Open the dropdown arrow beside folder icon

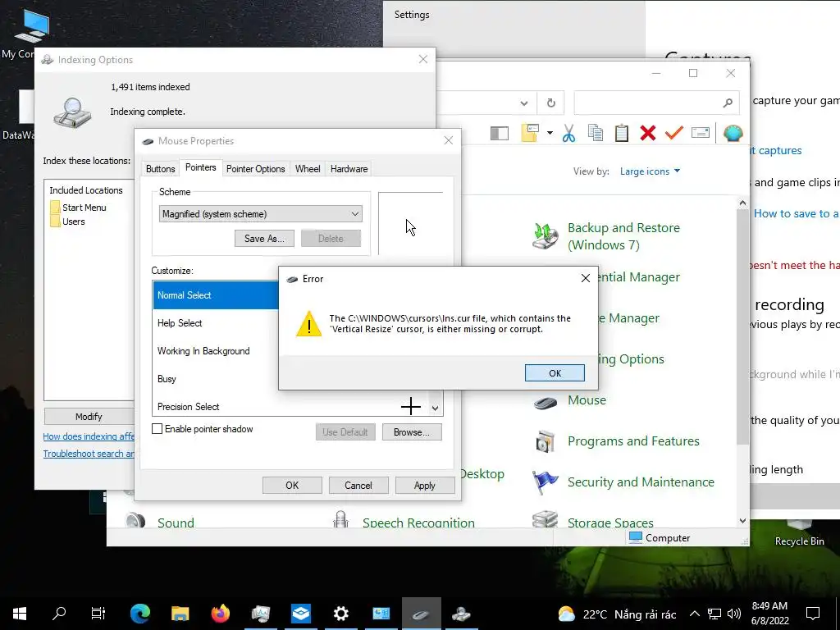(x=550, y=133)
